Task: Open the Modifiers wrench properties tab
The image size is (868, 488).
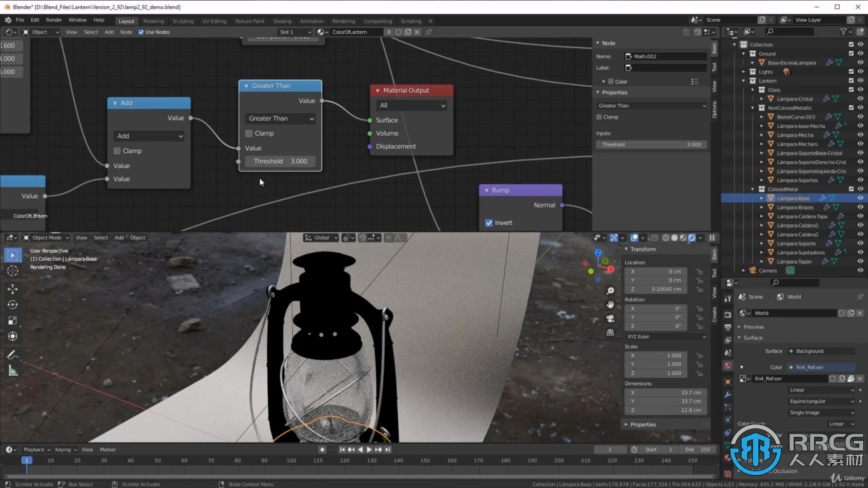Action: coord(728,394)
